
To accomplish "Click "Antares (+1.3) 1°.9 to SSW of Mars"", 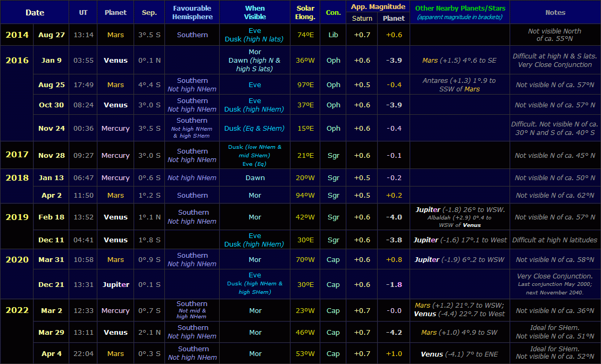I will tap(460, 84).
